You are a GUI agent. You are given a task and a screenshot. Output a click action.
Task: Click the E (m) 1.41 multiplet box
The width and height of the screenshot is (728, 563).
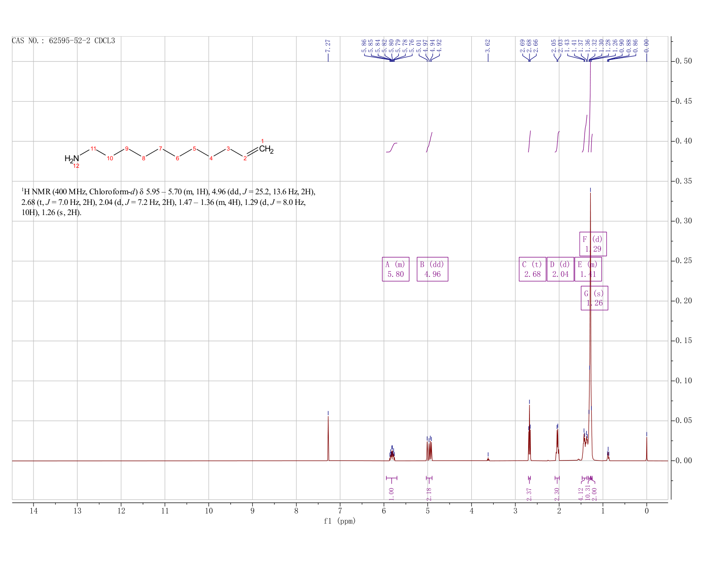coord(588,269)
